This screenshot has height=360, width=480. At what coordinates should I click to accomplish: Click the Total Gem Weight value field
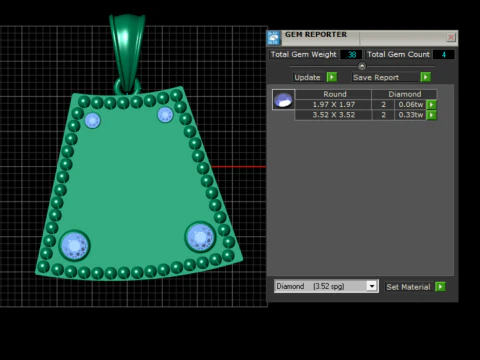click(x=351, y=55)
